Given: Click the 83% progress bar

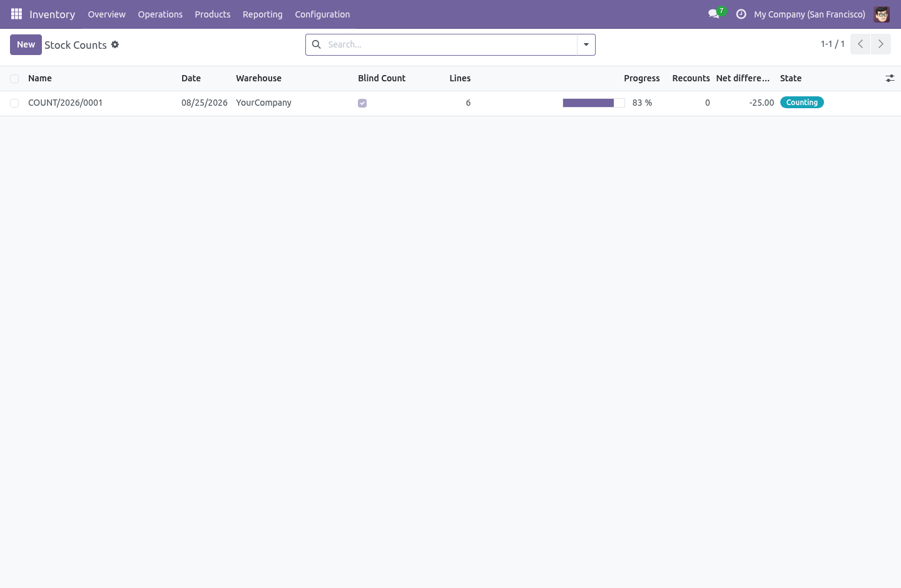Looking at the screenshot, I should (x=594, y=103).
